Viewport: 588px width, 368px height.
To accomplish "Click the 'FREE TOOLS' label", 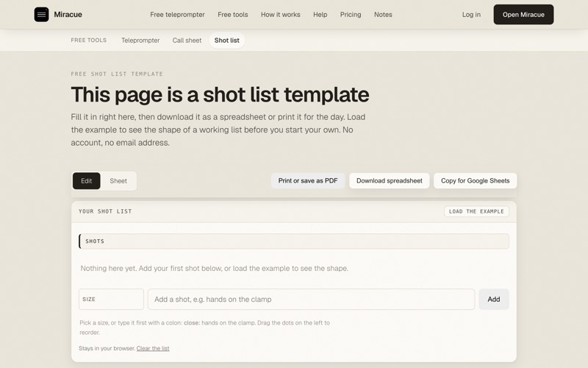I will click(88, 40).
